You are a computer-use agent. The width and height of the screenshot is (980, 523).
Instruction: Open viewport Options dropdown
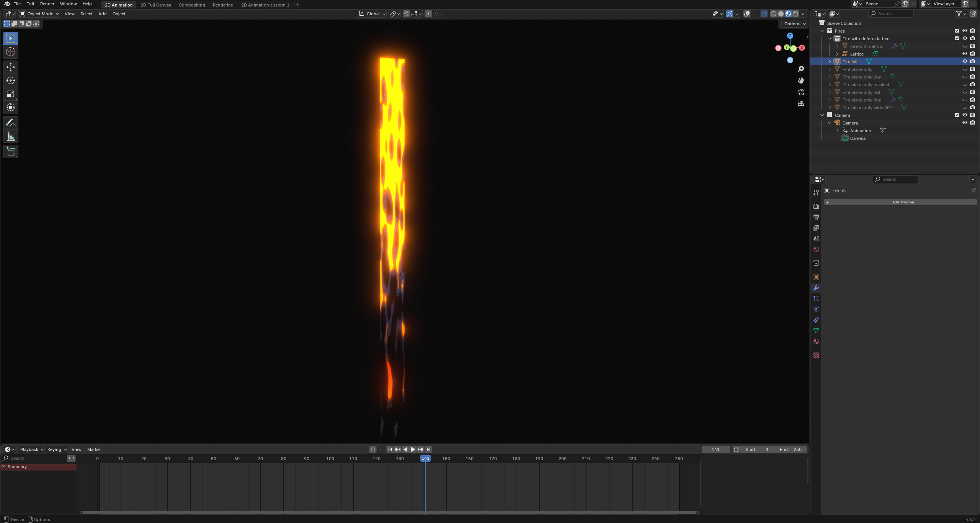tap(795, 24)
